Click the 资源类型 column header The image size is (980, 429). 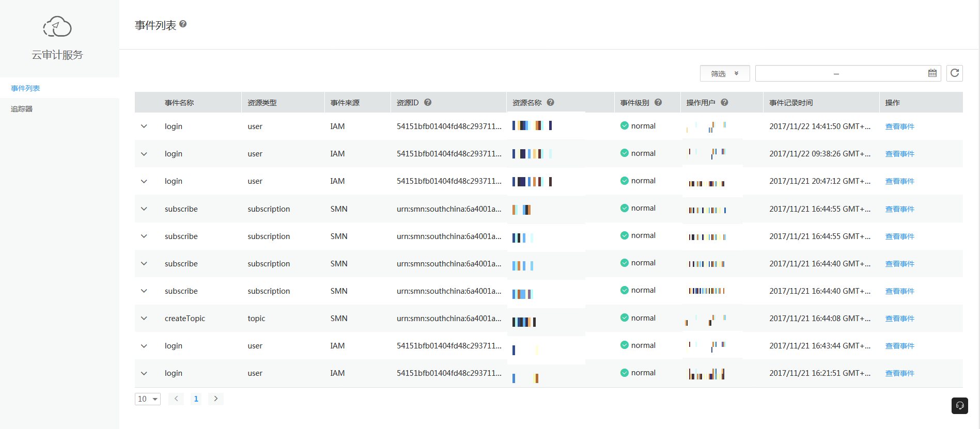click(x=262, y=103)
